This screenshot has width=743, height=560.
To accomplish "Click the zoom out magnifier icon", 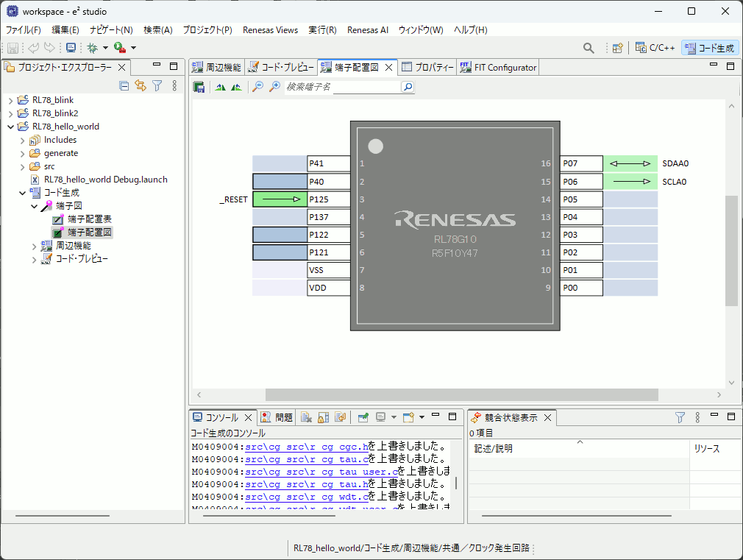I will (257, 87).
